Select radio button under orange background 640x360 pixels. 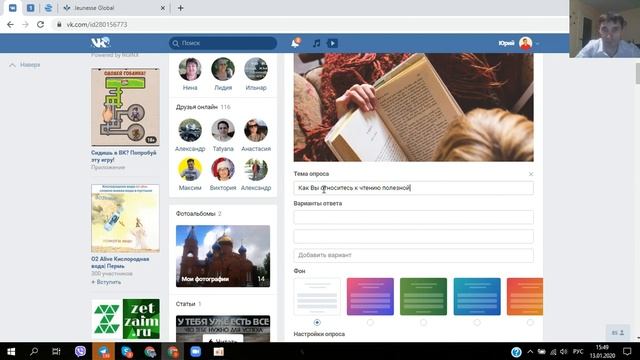[530, 322]
